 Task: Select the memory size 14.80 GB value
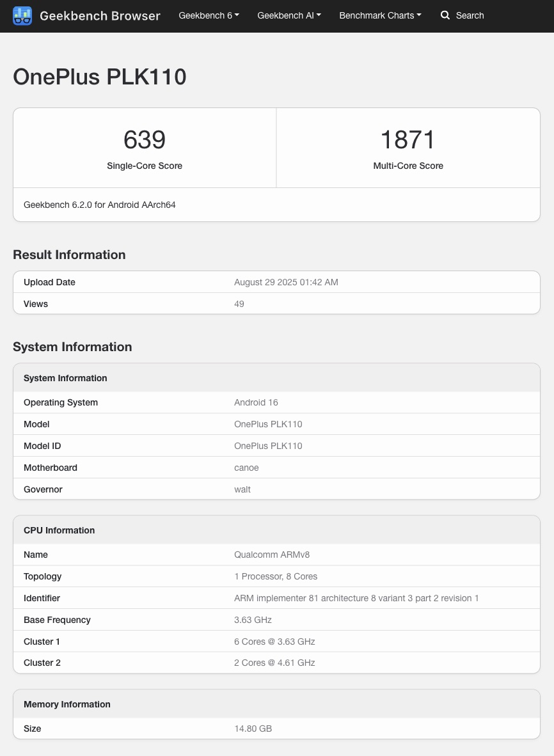(x=253, y=728)
